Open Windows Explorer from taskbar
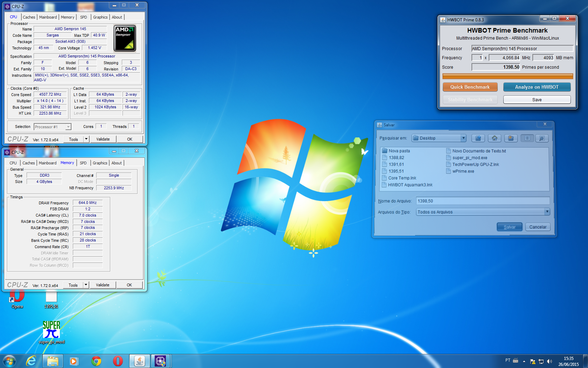 click(x=53, y=361)
